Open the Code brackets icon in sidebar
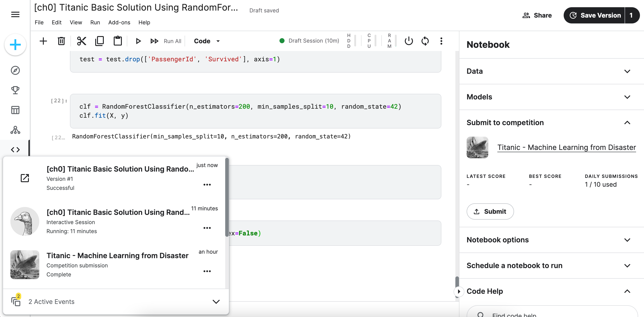This screenshot has height=317, width=644. (x=15, y=150)
